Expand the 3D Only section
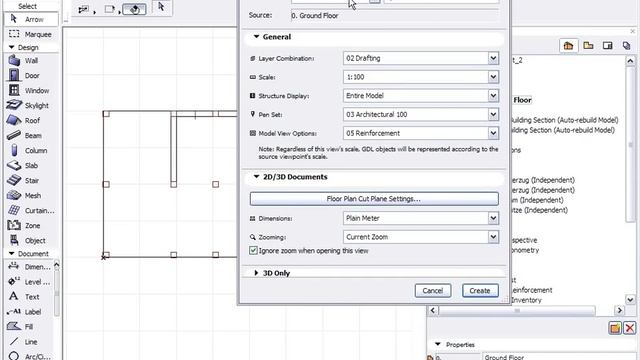Image resolution: width=640 pixels, height=360 pixels. point(256,273)
